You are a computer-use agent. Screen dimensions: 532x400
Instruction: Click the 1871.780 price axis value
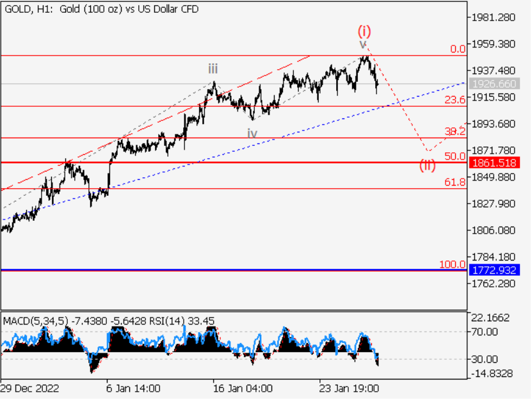(x=494, y=150)
